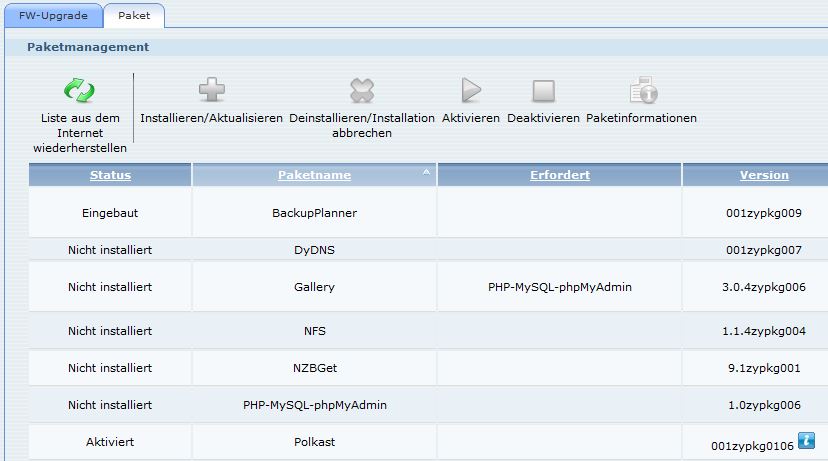Image resolution: width=828 pixels, height=461 pixels.
Task: Click the Paketmanagement section heading
Action: [88, 47]
